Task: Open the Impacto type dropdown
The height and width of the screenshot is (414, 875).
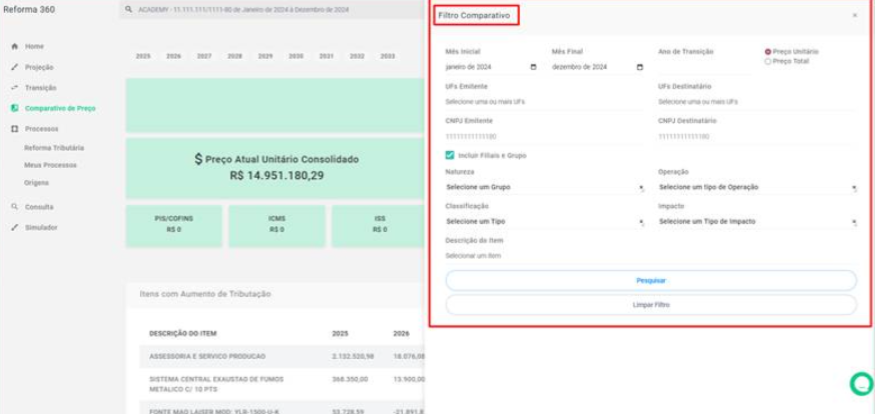Action: (757, 222)
